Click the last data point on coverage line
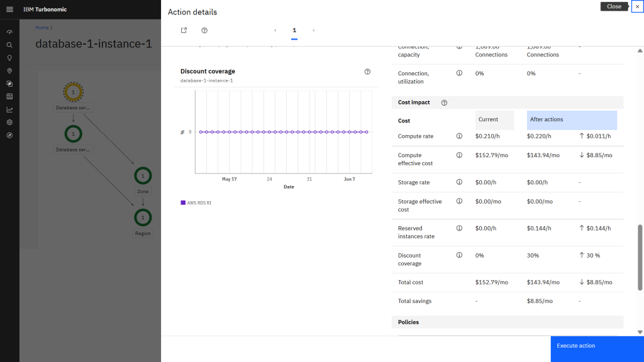 coord(367,132)
